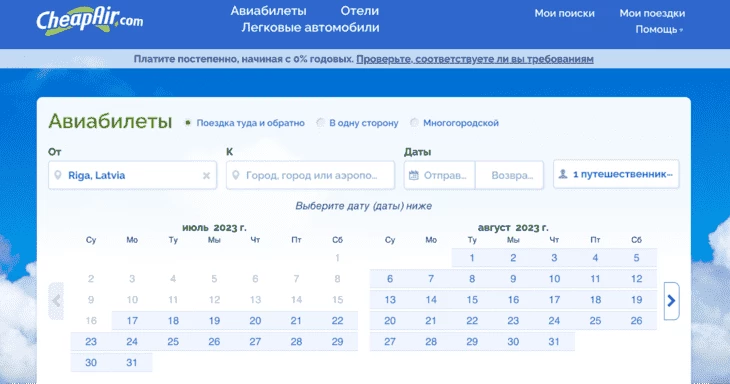Screen dimensions: 730x384
Task: Select July 31 in the calendar
Action: pyautogui.click(x=132, y=363)
